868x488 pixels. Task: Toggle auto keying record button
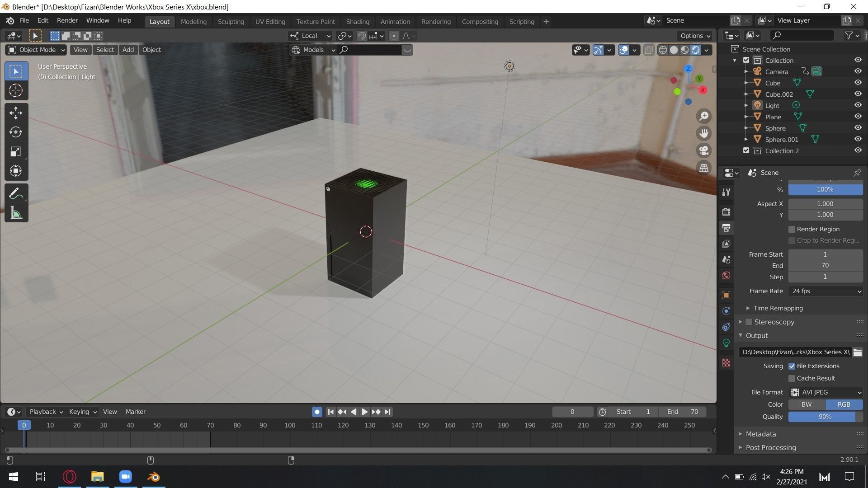click(x=317, y=412)
